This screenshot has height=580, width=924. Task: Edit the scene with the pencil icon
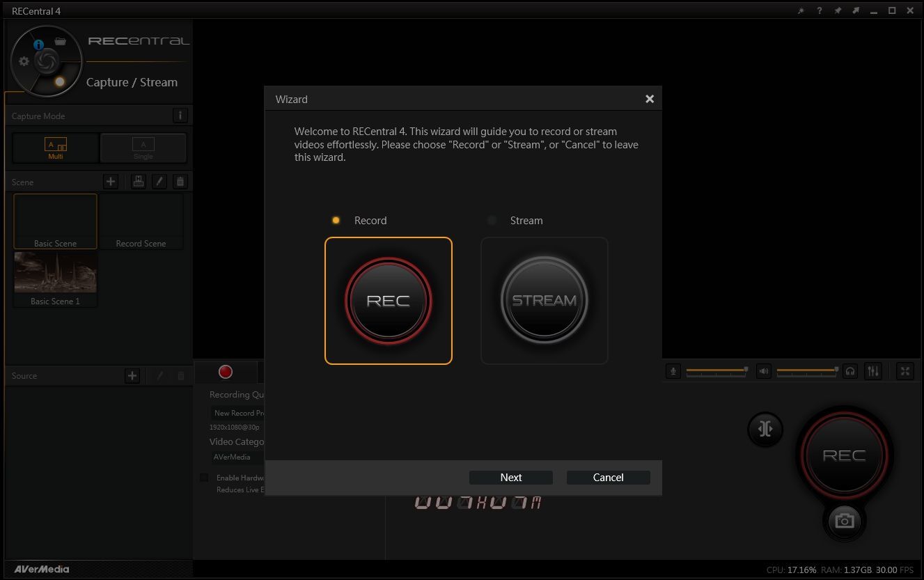159,182
